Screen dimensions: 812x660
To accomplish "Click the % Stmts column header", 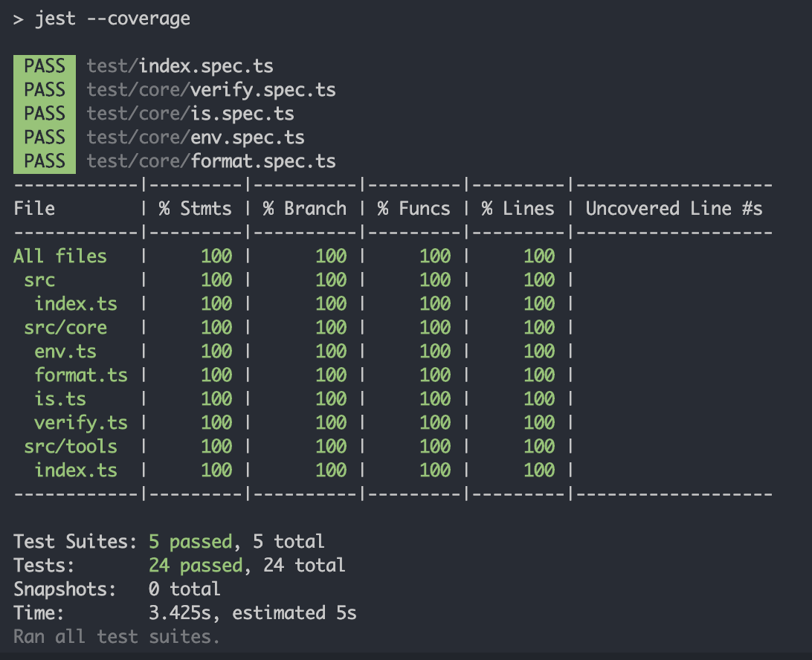I will click(196, 209).
